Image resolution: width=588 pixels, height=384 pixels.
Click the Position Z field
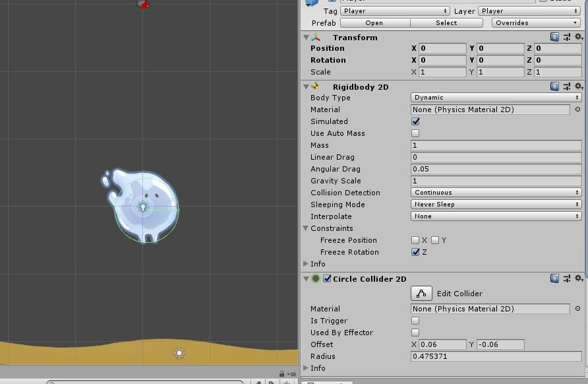click(558, 48)
